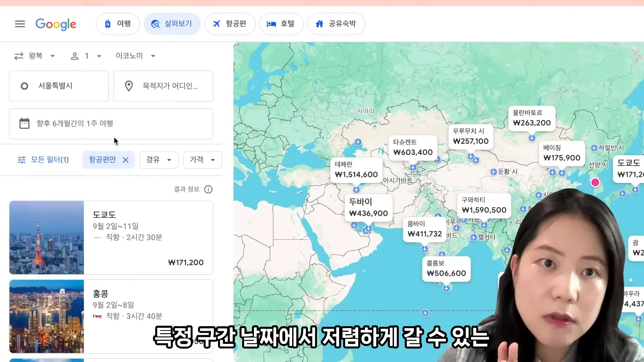The image size is (644, 362).
Task: Click the airport pin north of Caspian Sea
Action: [358, 142]
